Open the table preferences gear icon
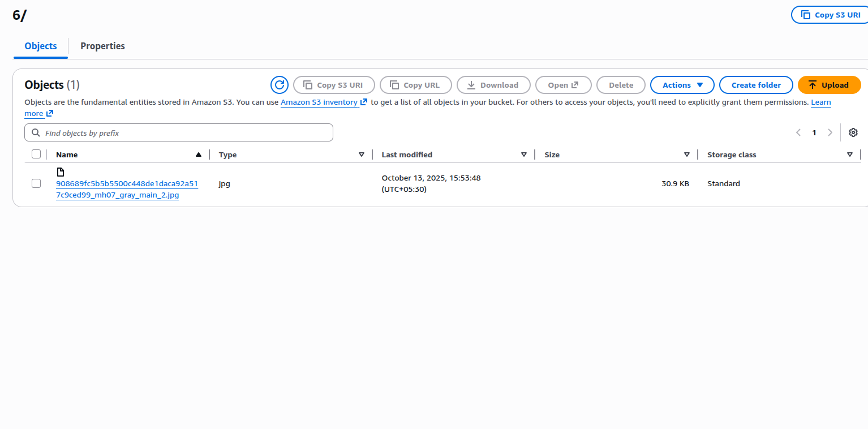This screenshot has height=429, width=868. [853, 132]
